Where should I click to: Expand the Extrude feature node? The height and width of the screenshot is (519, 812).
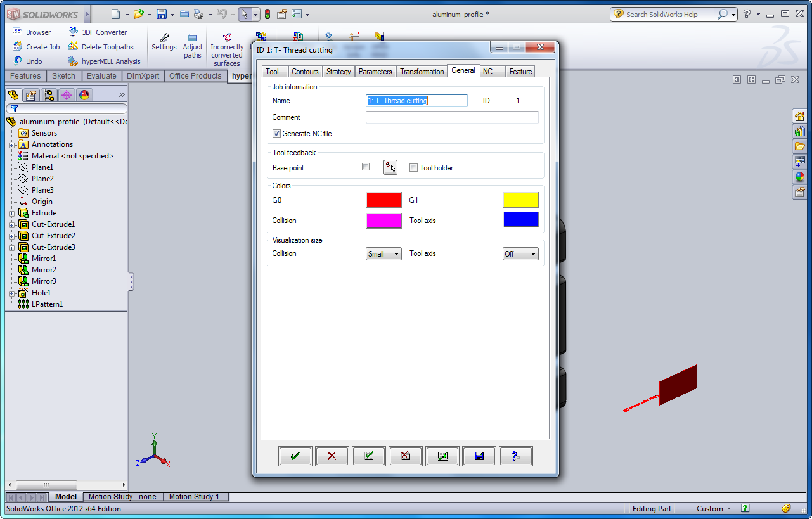tap(11, 213)
